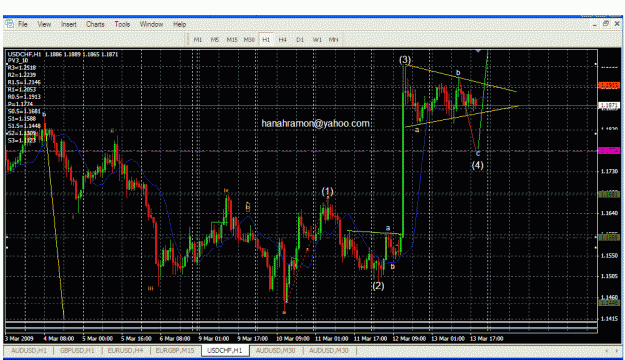Click the S3=1.1123 pivot level text

(x=22, y=140)
